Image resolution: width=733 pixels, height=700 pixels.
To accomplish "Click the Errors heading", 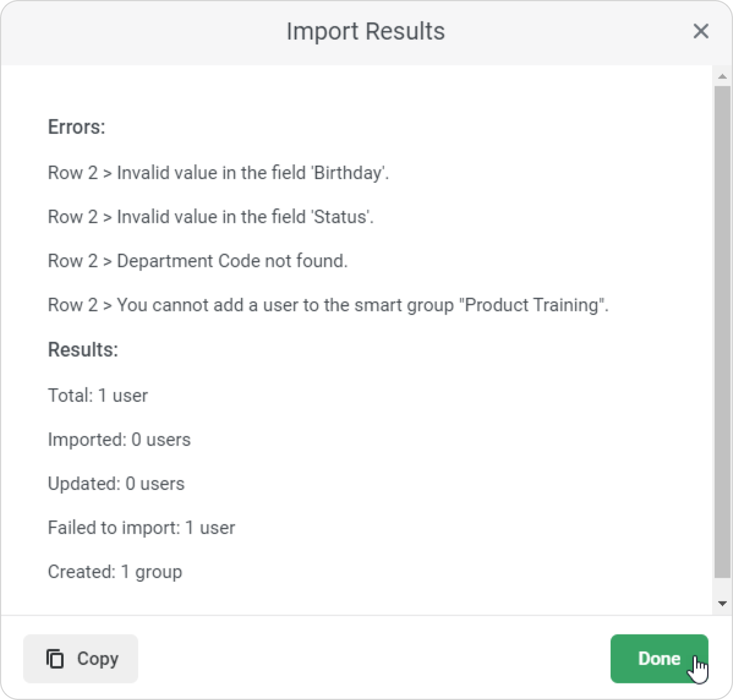I will (x=76, y=127).
